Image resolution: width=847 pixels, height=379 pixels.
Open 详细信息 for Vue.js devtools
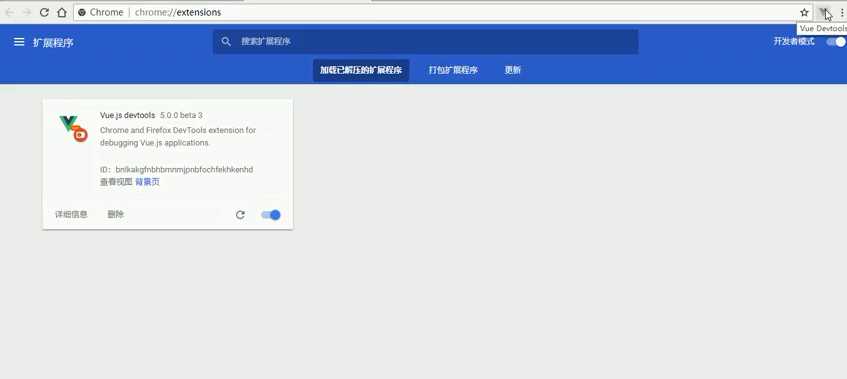pos(71,214)
